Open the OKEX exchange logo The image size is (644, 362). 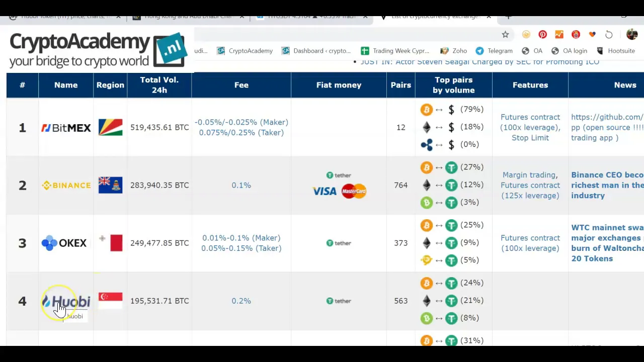64,243
